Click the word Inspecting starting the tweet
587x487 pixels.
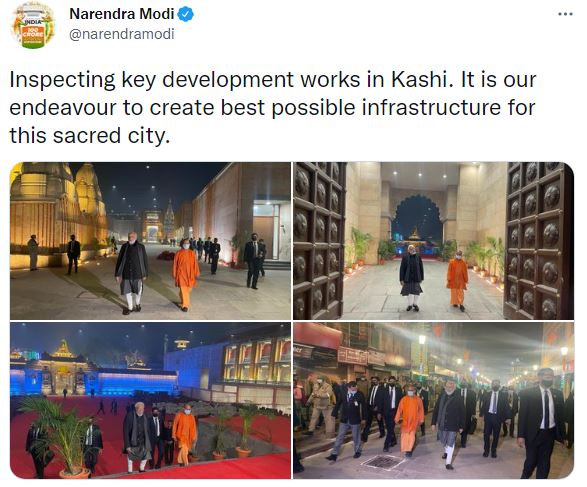click(63, 80)
